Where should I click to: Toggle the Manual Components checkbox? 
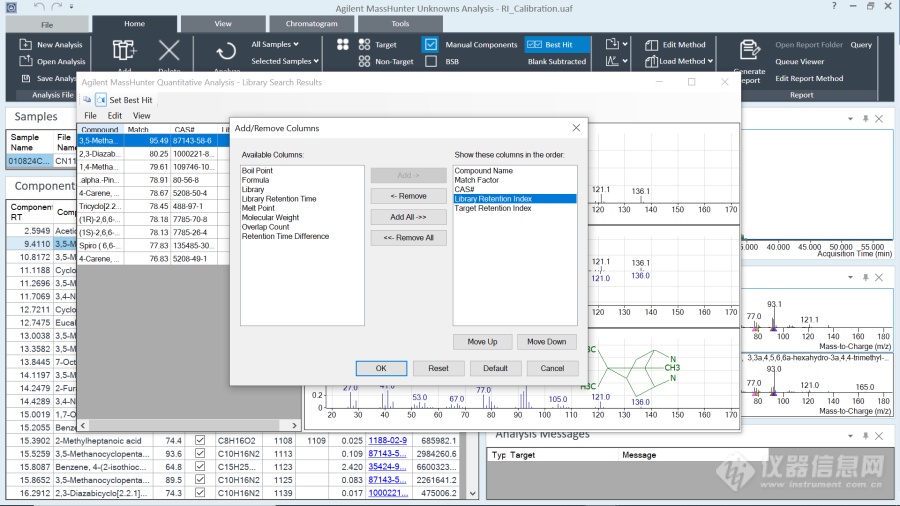tap(430, 44)
